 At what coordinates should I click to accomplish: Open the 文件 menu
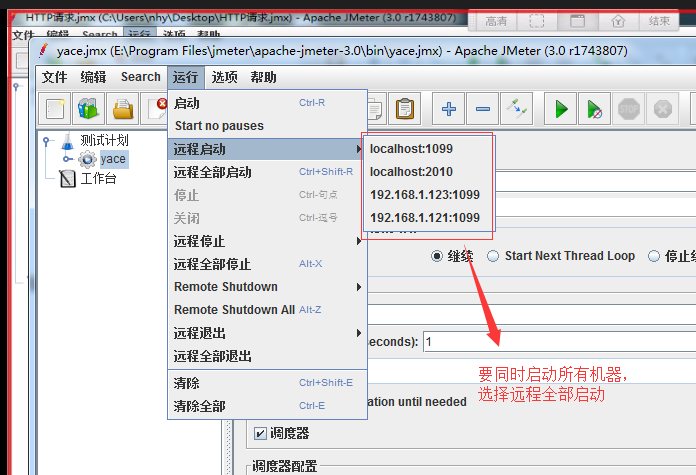click(x=55, y=77)
